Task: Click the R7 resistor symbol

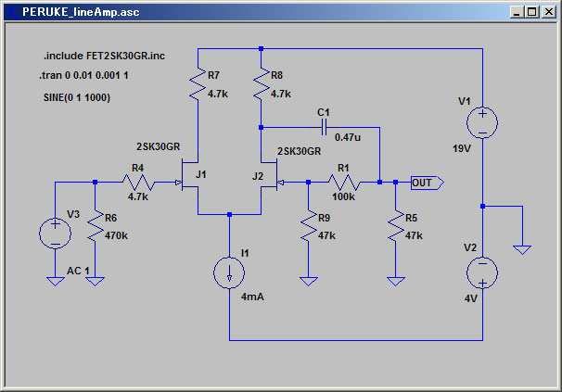Action: 198,83
